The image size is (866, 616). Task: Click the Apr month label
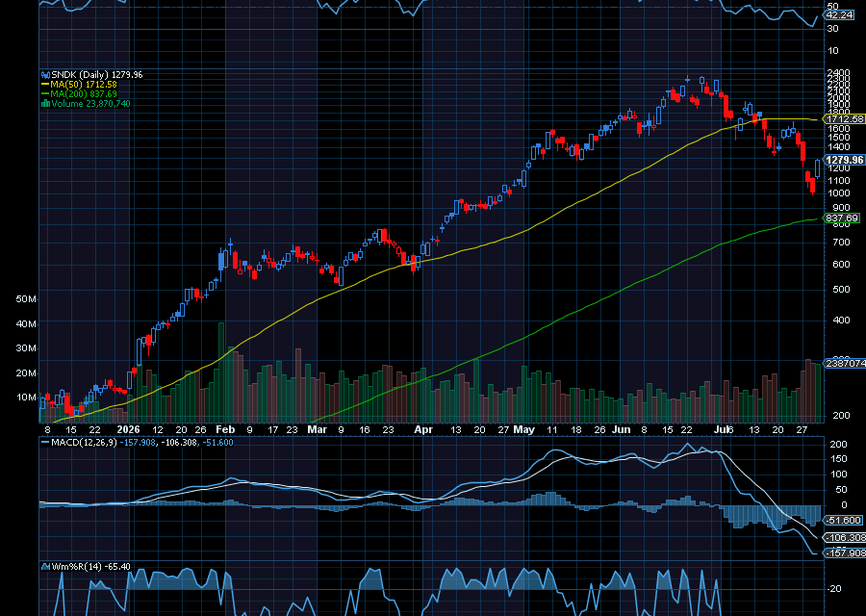point(423,429)
